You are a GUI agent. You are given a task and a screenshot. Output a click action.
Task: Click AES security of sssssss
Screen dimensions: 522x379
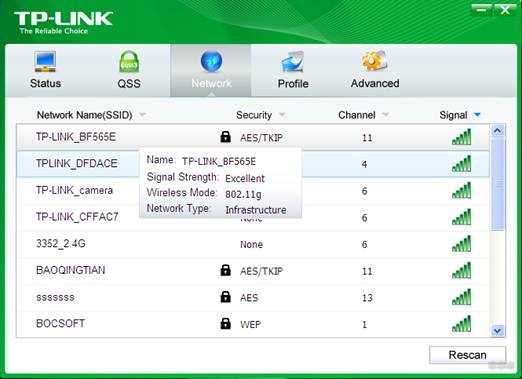pos(249,298)
